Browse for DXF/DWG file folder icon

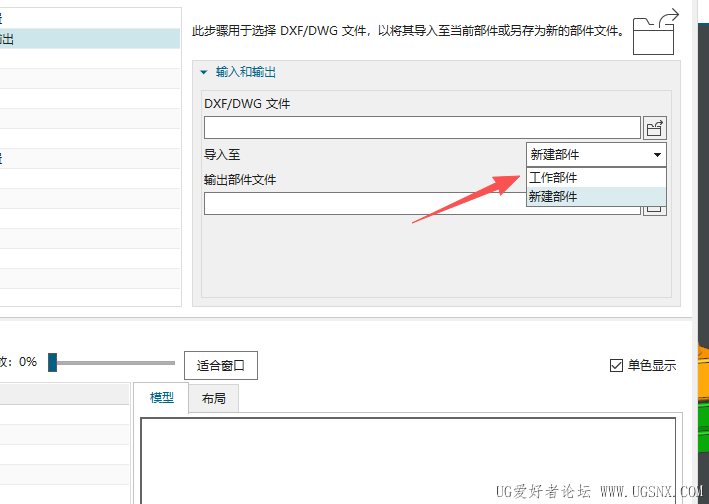point(654,128)
